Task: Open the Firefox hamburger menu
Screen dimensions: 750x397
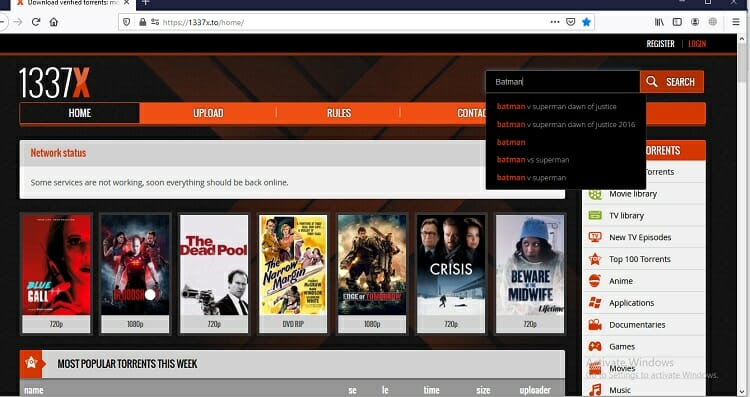Action: (736, 22)
